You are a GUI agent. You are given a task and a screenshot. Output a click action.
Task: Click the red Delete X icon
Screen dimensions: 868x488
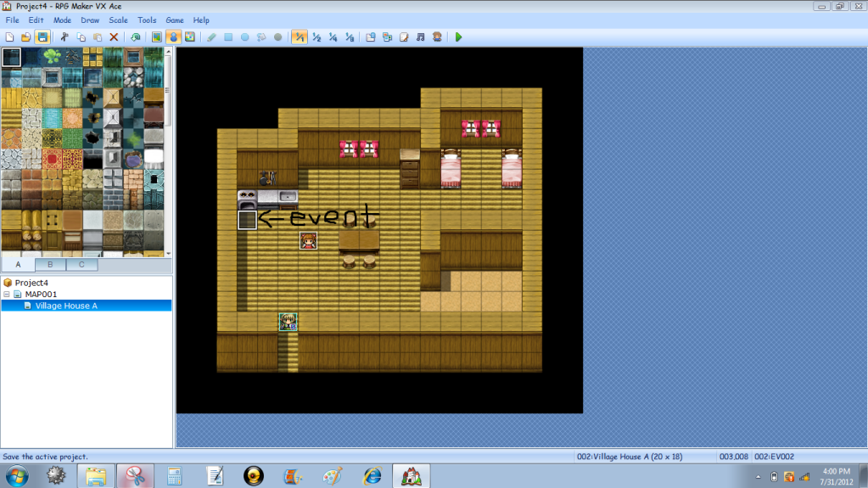point(114,37)
